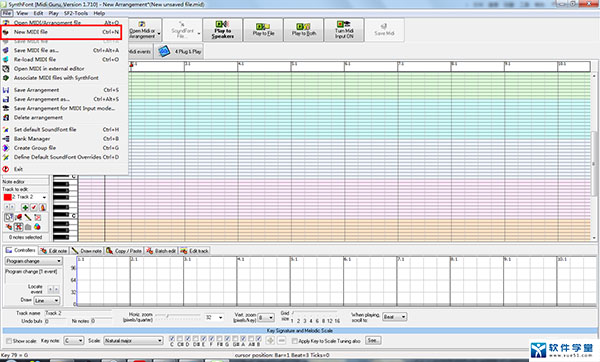600x362 pixels.
Task: Select the pointer selection tool in Note editor
Action: 9,217
